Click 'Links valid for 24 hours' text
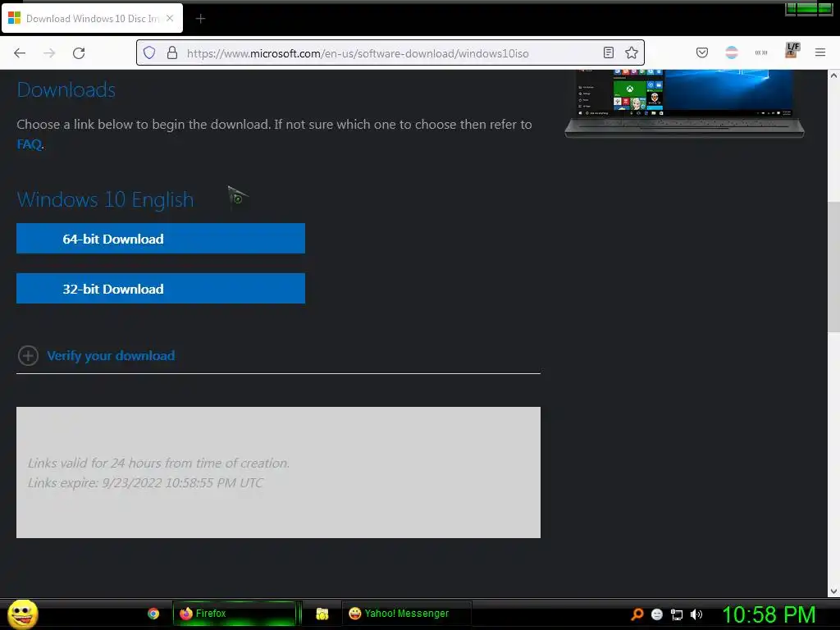This screenshot has height=630, width=840. click(x=158, y=463)
